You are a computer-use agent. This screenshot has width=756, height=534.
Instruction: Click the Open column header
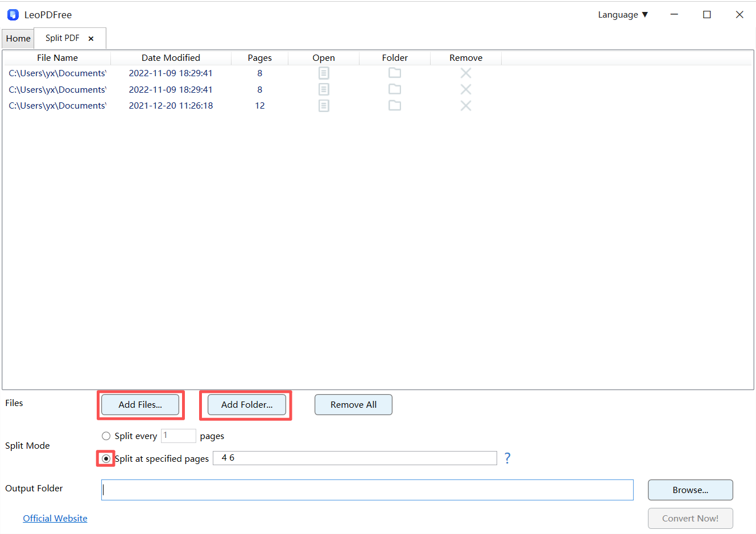pos(324,58)
